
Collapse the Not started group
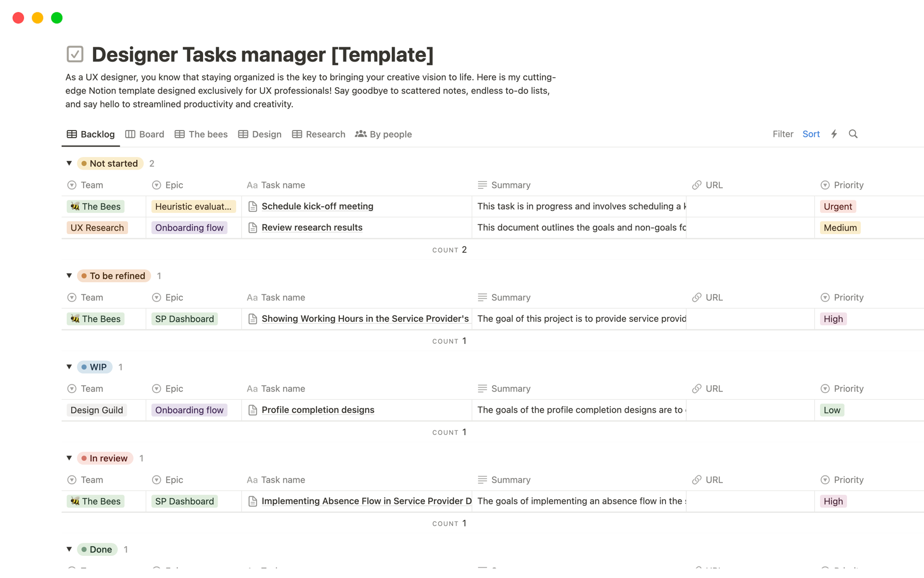(x=69, y=163)
